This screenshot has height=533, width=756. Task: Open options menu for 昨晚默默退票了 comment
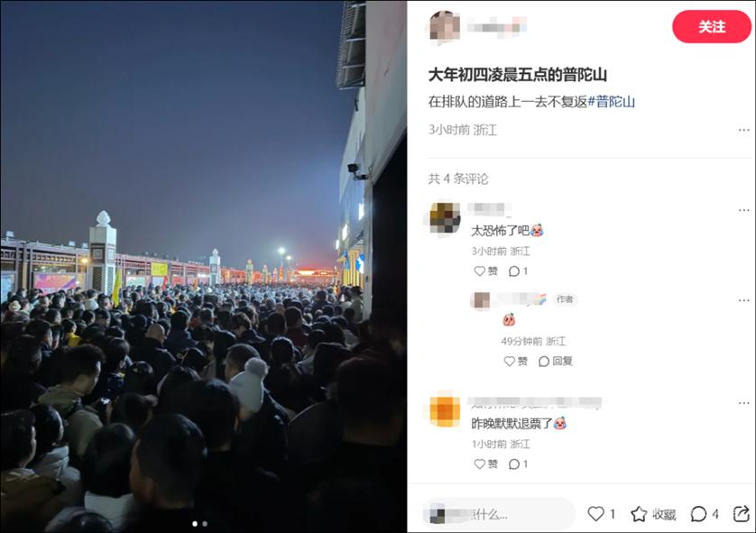click(x=744, y=403)
